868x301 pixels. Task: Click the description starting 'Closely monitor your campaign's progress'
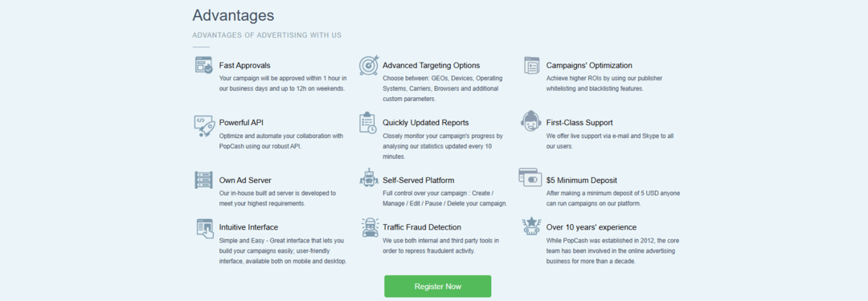pyautogui.click(x=442, y=146)
